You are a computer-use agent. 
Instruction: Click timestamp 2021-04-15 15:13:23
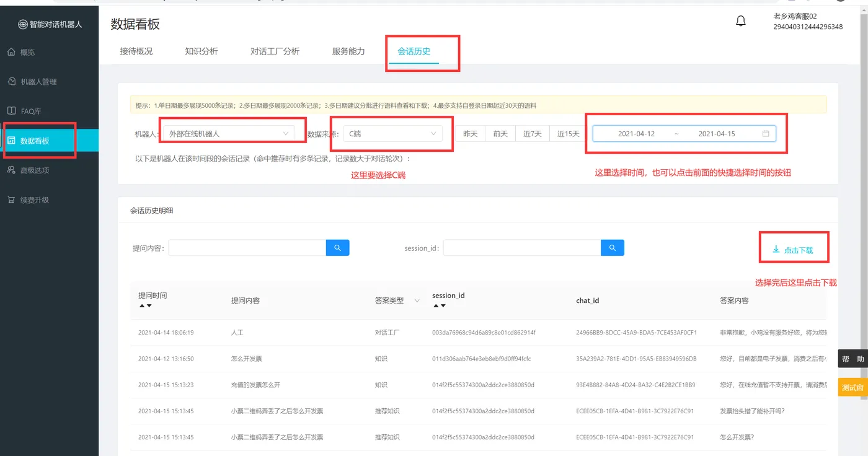tap(166, 385)
